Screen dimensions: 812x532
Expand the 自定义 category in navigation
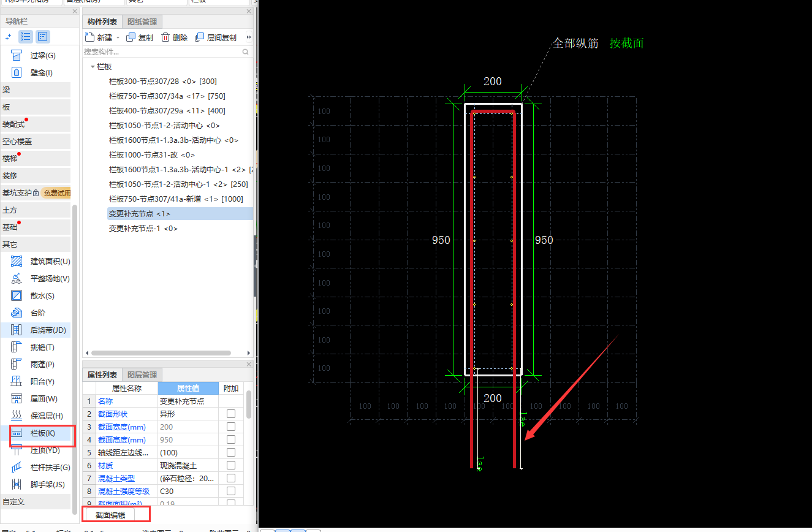pyautogui.click(x=36, y=502)
